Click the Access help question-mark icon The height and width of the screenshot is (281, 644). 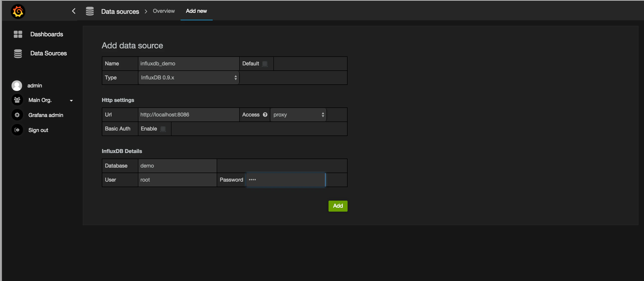(x=265, y=115)
